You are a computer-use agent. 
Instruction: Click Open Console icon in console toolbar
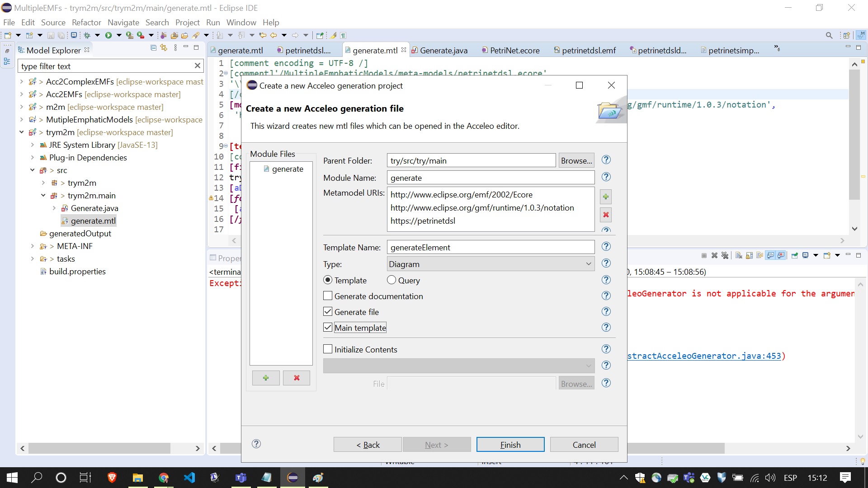click(827, 256)
